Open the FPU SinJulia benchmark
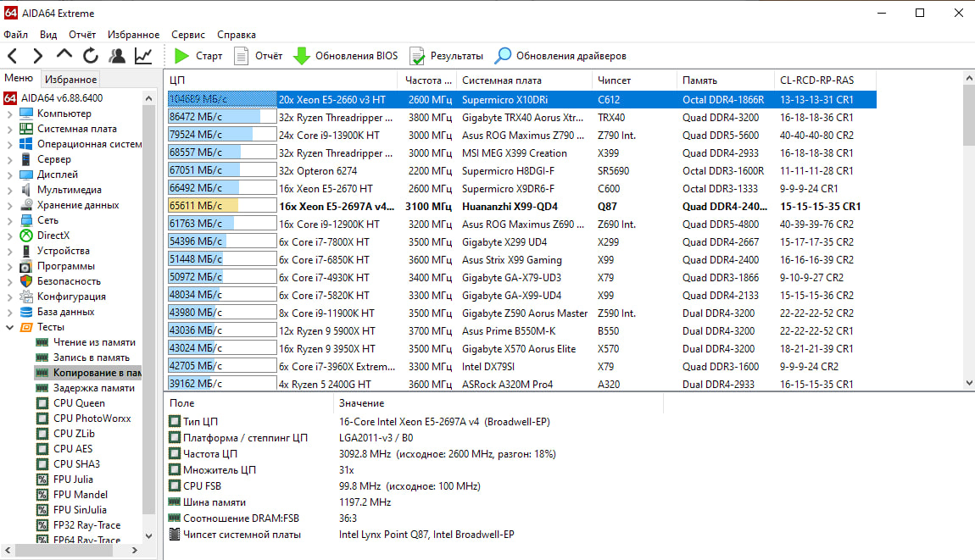975x560 pixels. (x=80, y=510)
